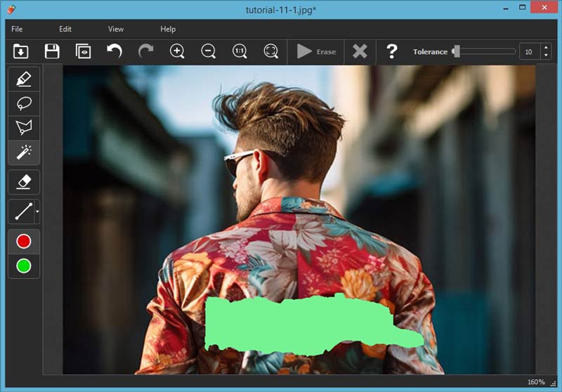Open the File menu

17,29
